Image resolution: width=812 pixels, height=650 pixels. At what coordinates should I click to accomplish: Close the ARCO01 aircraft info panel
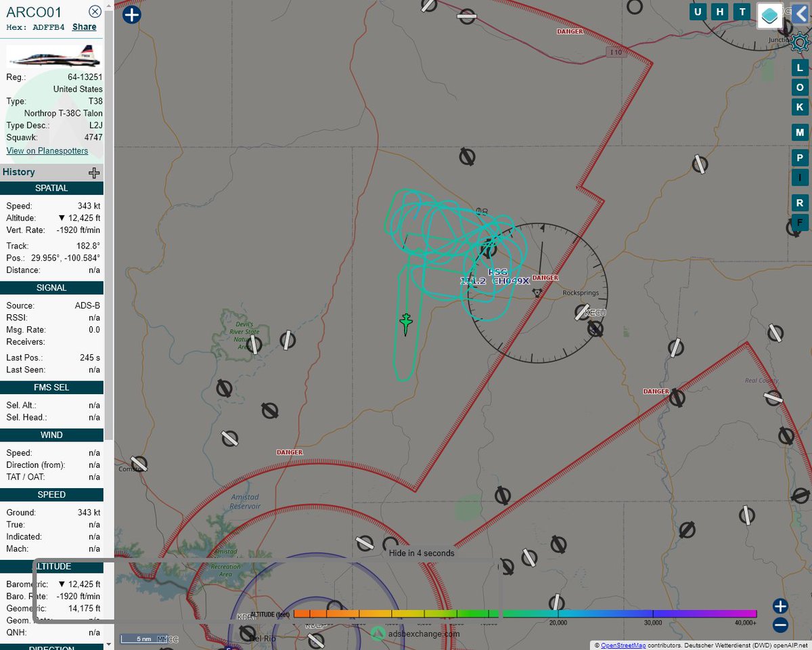click(x=95, y=12)
